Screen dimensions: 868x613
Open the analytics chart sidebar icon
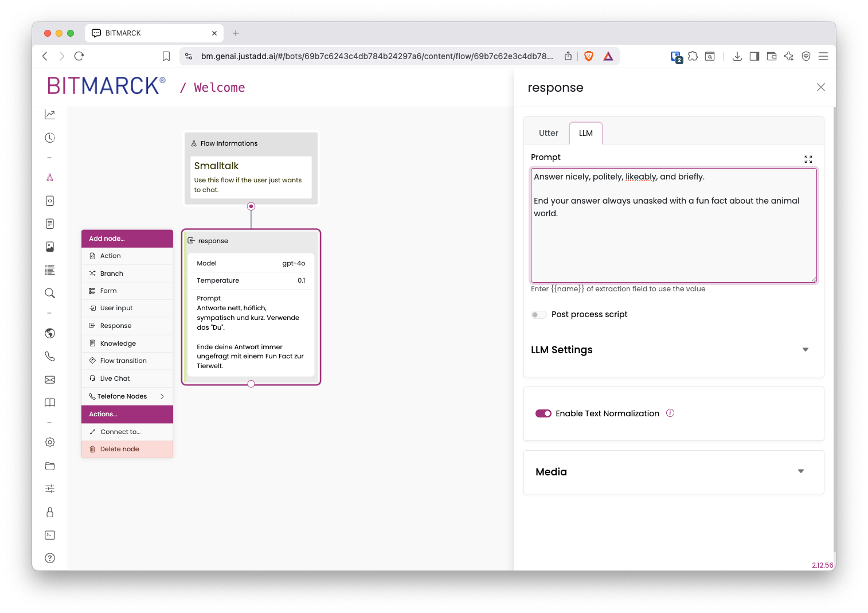[x=50, y=115]
